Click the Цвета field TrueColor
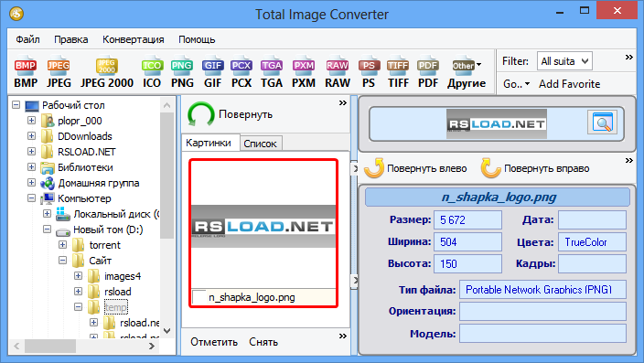 [x=592, y=242]
